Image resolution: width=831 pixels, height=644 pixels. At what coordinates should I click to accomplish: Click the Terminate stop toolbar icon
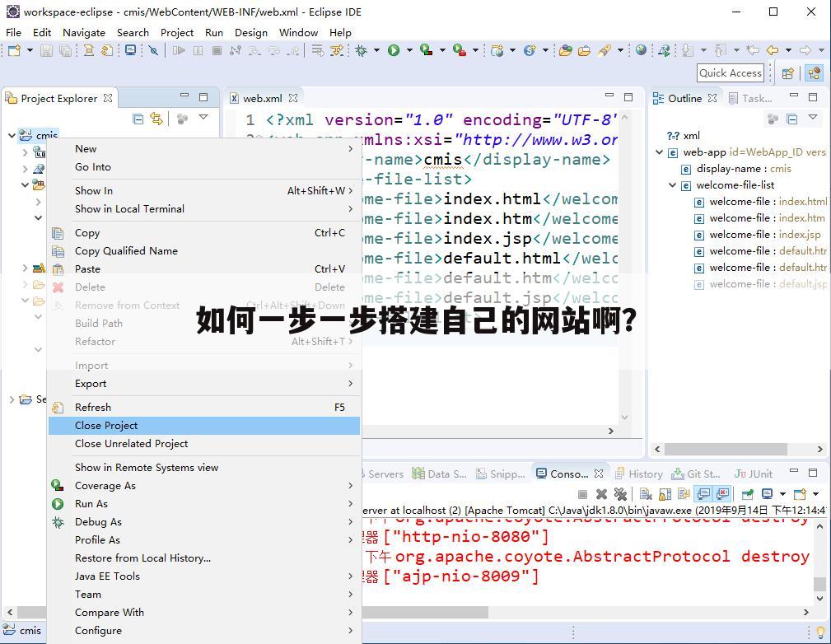217,50
